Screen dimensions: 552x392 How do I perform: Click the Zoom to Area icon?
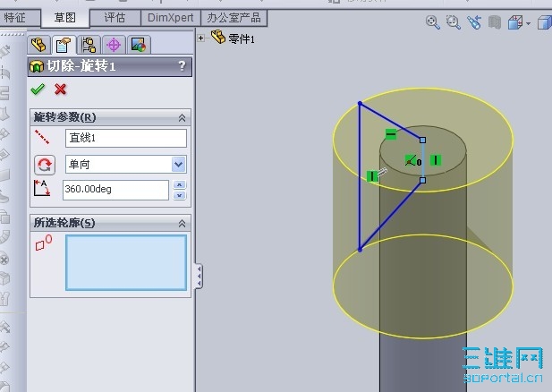pos(454,22)
